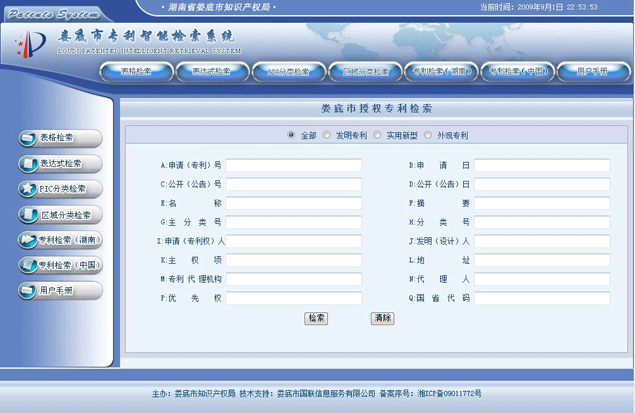
Task: Focus the Q:国省代码 input field
Action: [x=542, y=298]
